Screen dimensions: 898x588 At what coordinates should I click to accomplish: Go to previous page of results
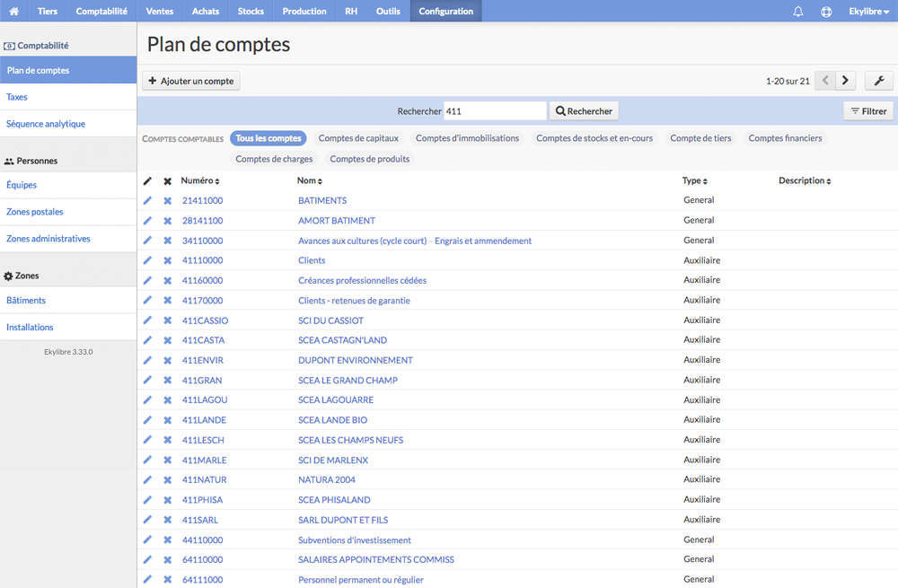[x=825, y=81]
